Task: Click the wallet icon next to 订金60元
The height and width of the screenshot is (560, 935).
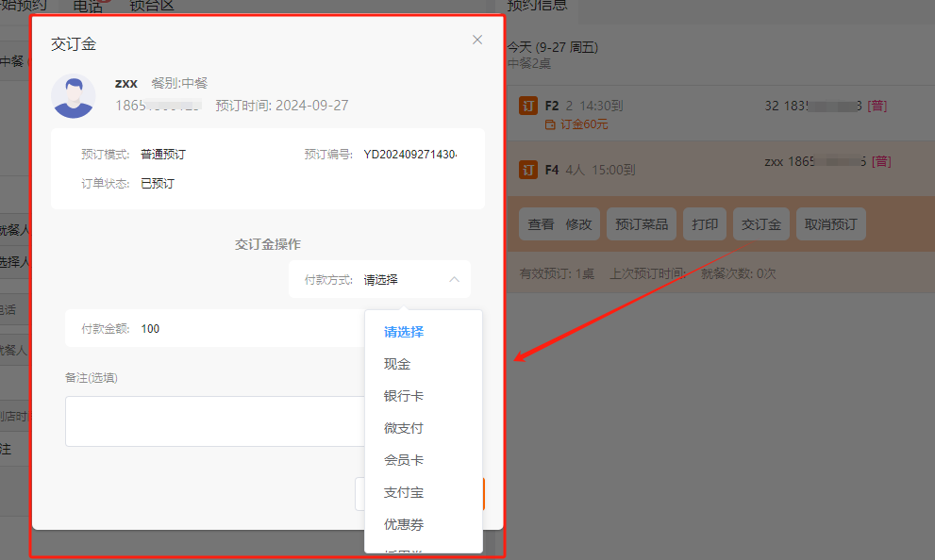Action: pos(551,124)
